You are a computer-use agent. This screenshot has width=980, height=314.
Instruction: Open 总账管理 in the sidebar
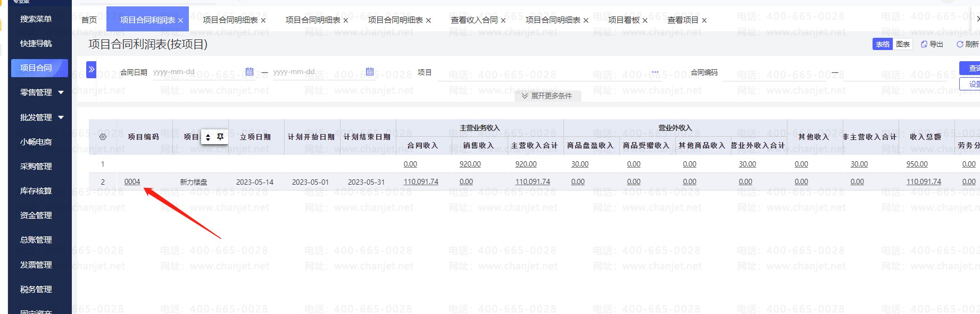[36, 239]
